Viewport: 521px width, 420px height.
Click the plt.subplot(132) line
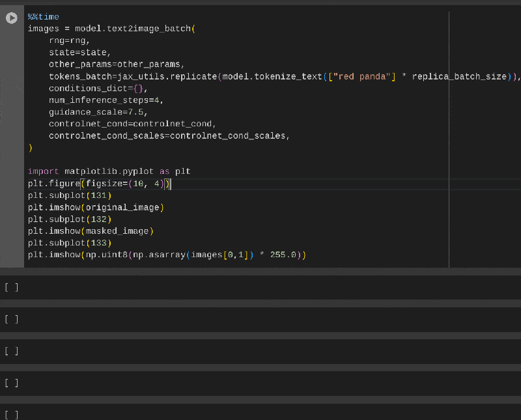70,219
